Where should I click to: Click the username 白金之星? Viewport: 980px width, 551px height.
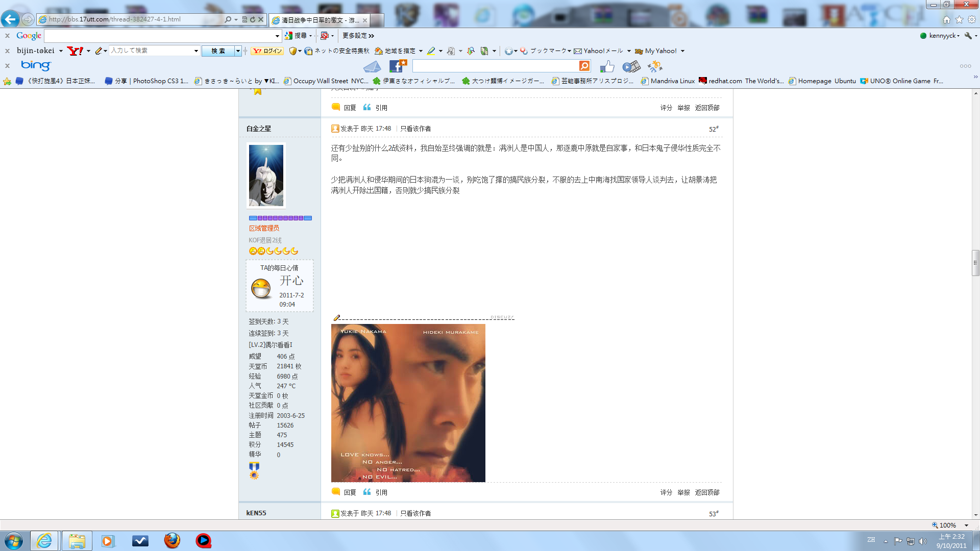[259, 129]
